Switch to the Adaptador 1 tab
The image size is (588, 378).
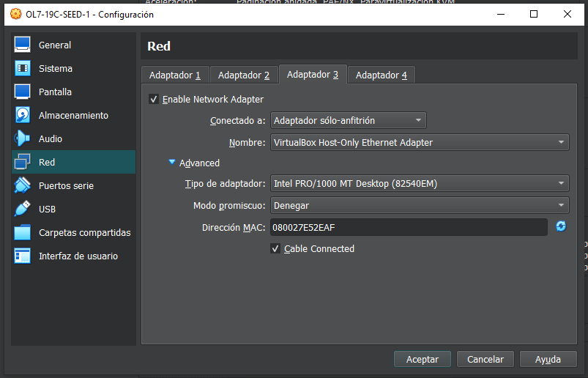pos(174,75)
